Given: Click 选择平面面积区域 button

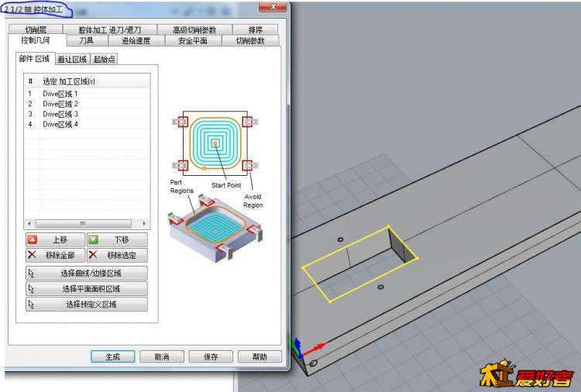Looking at the screenshot, I should pyautogui.click(x=87, y=289).
